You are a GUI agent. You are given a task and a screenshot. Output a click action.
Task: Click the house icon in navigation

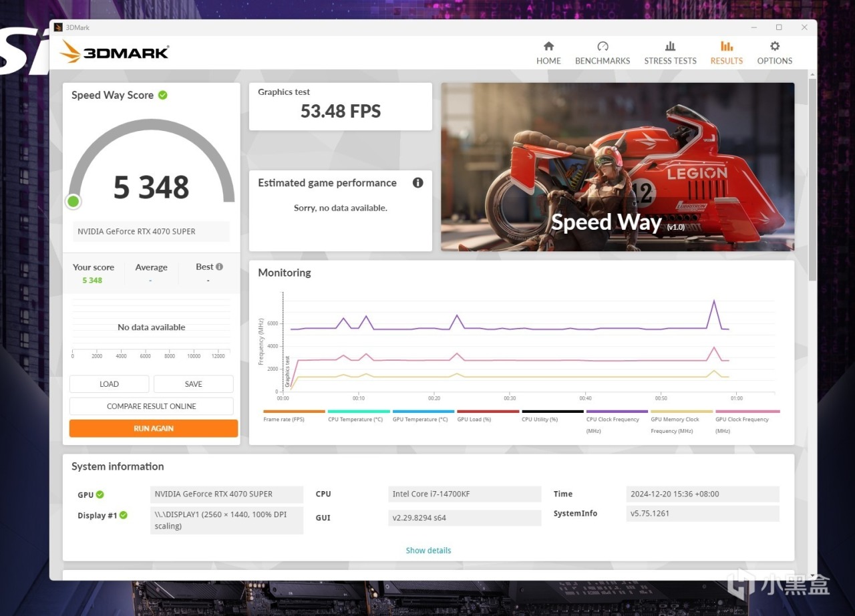point(548,46)
